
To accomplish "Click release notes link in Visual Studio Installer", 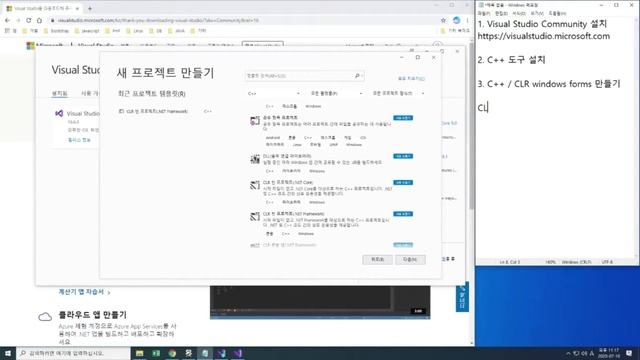I will (79, 140).
